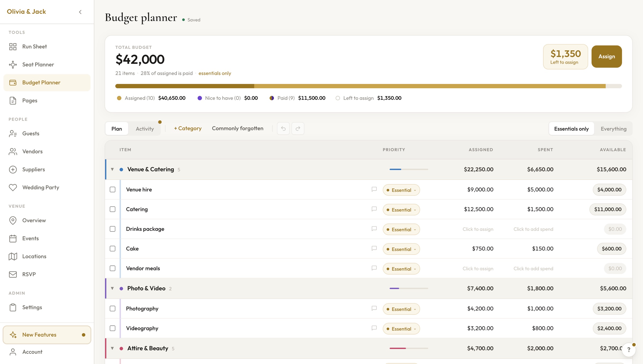Open the comment icon for Drinks package
The image size is (643, 364).
point(374,229)
